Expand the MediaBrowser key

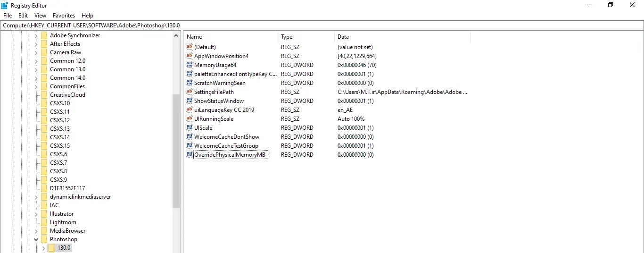tap(36, 231)
